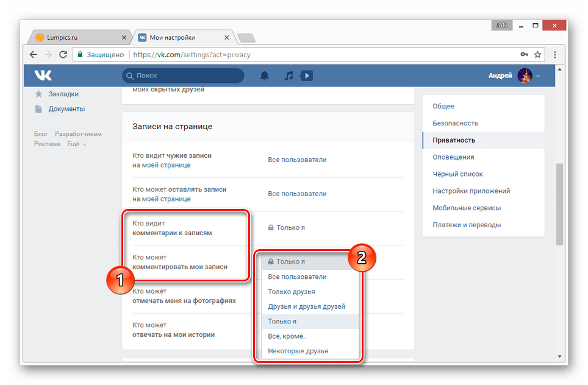Open Документы in left sidebar
This screenshot has height=385, width=588.
pos(66,109)
